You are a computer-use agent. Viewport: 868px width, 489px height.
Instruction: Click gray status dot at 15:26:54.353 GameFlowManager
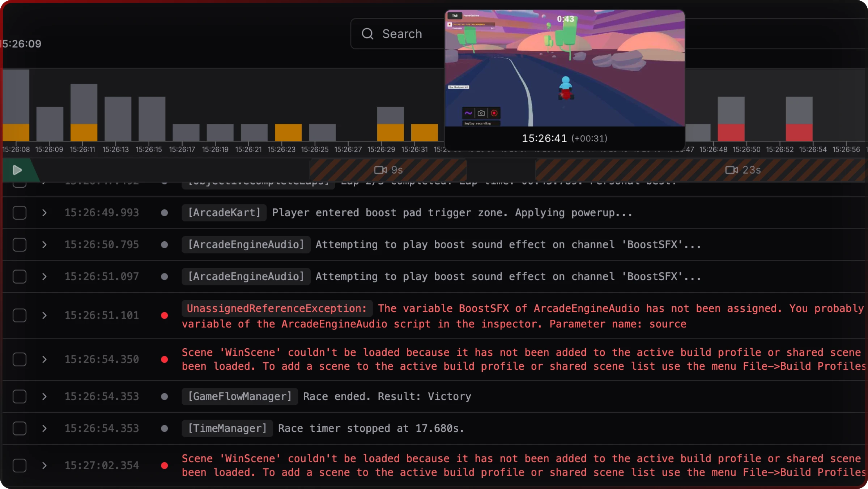(x=165, y=396)
